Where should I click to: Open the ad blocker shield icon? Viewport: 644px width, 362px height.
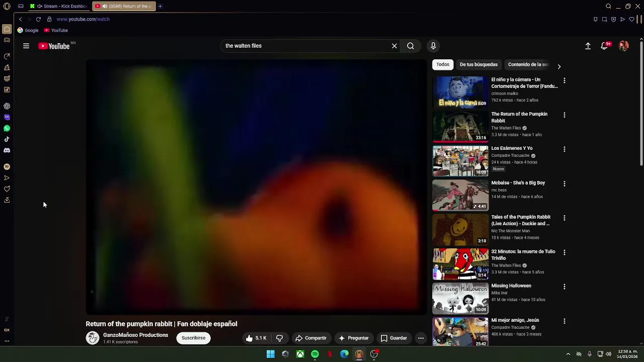(613, 19)
